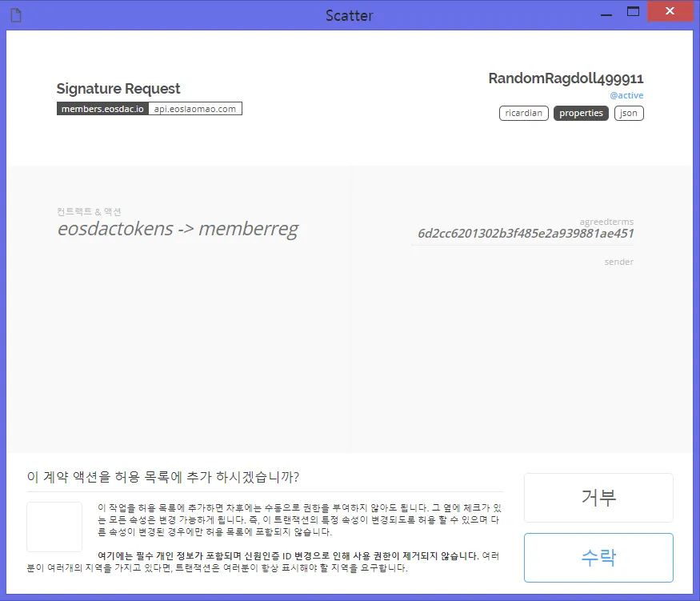
Task: Tick the whitelist checkbox box
Action: (54, 527)
